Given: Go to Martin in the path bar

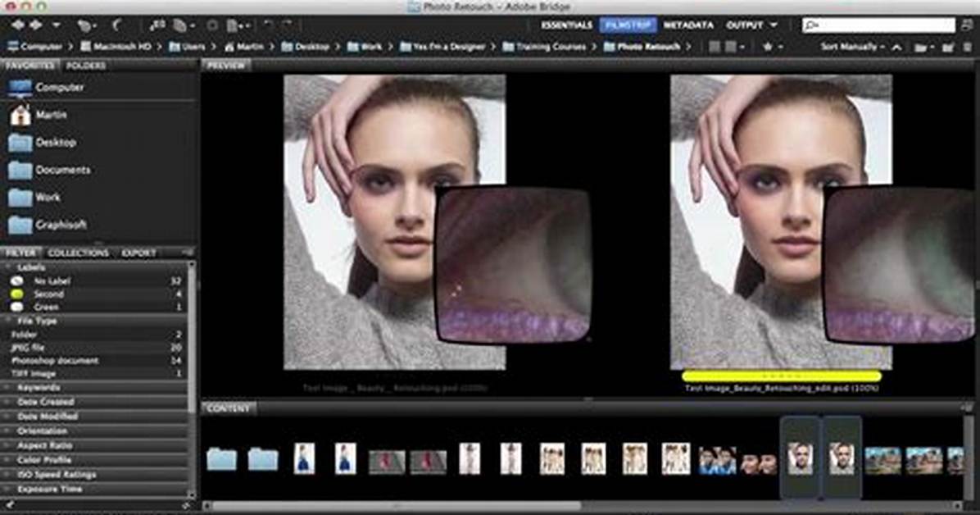Looking at the screenshot, I should pyautogui.click(x=243, y=46).
